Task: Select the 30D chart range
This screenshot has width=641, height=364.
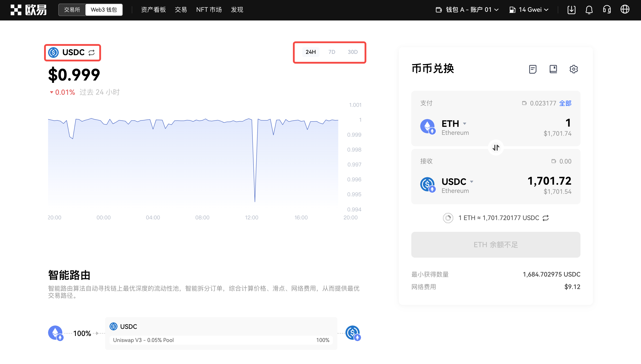Action: (x=353, y=52)
